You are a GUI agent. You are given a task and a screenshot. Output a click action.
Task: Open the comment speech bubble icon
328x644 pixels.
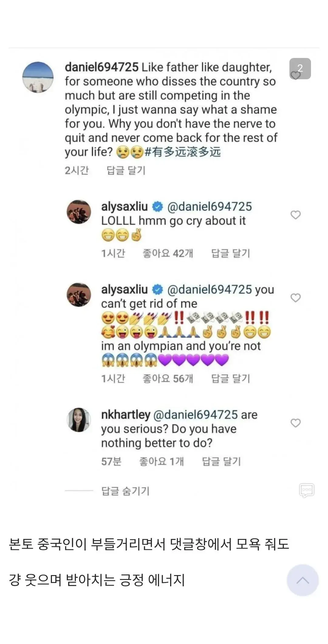tap(306, 490)
